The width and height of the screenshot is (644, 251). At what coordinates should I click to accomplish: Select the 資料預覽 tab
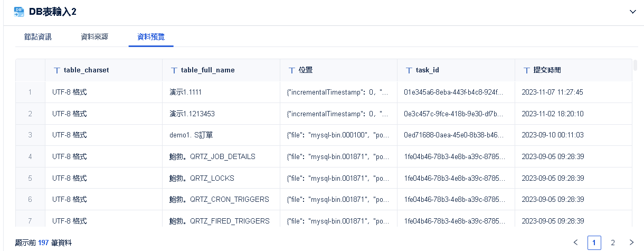151,37
